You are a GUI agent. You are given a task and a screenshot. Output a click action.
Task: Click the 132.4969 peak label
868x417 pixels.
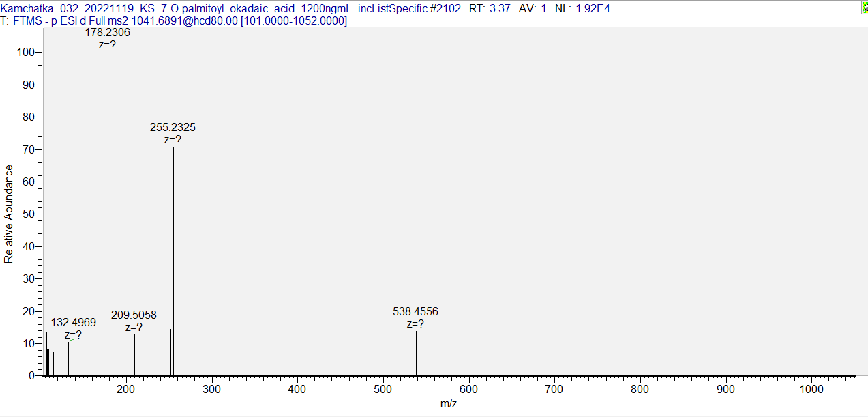click(x=74, y=322)
